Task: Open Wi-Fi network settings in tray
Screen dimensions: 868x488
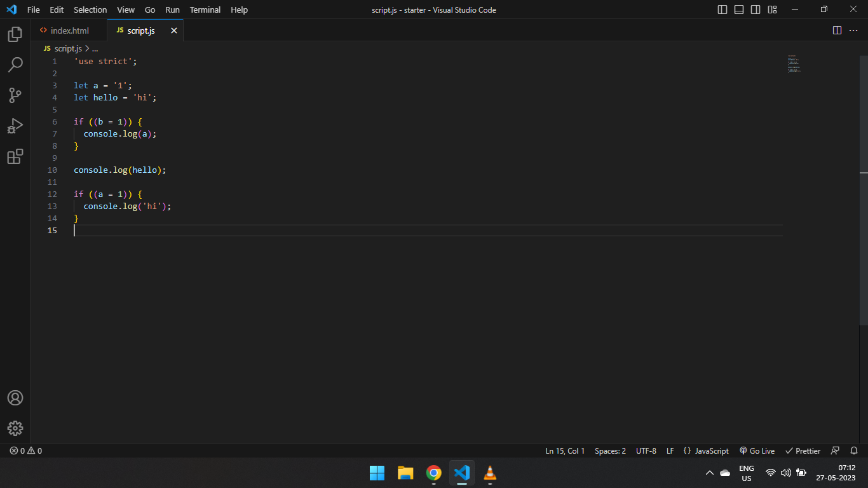Action: click(x=771, y=473)
